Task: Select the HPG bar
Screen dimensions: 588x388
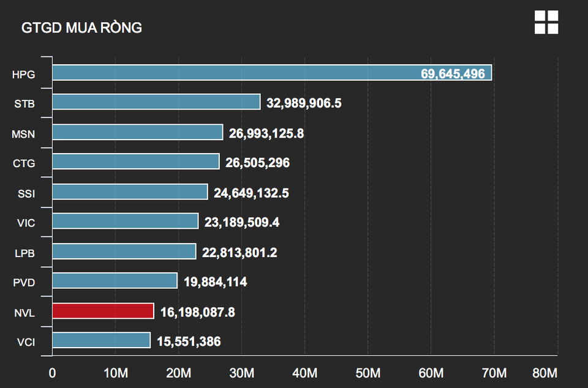Action: point(272,73)
